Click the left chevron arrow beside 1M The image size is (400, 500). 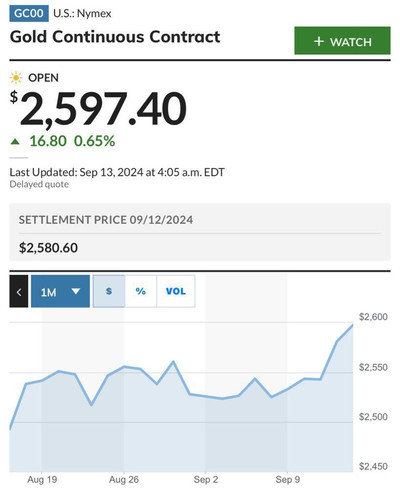19,292
